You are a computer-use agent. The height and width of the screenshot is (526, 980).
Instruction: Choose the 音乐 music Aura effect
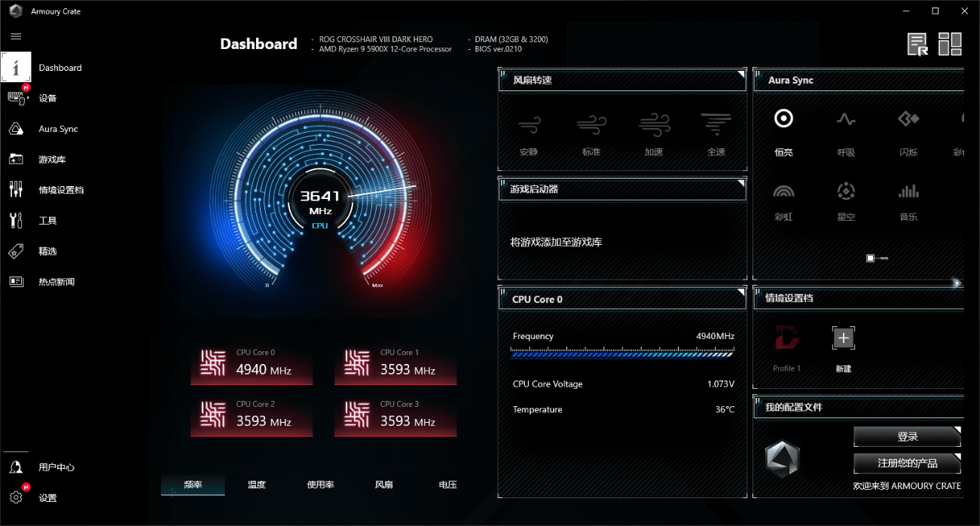pos(908,192)
